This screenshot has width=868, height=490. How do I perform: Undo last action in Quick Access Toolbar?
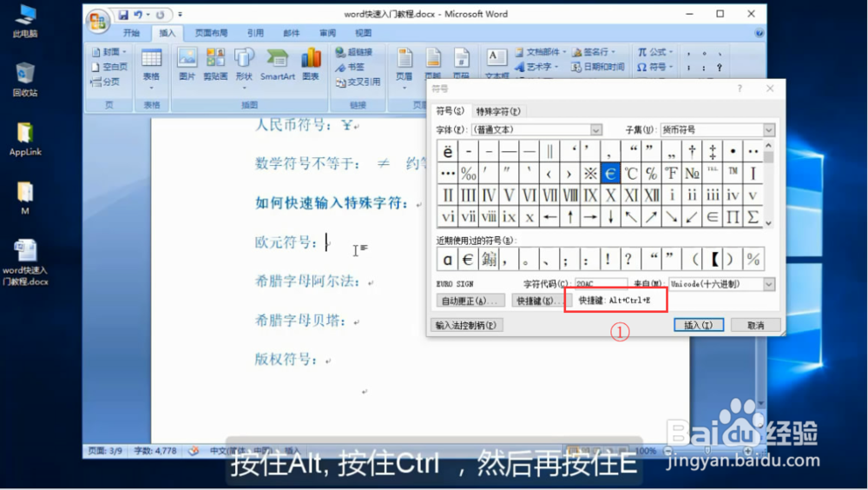[138, 15]
